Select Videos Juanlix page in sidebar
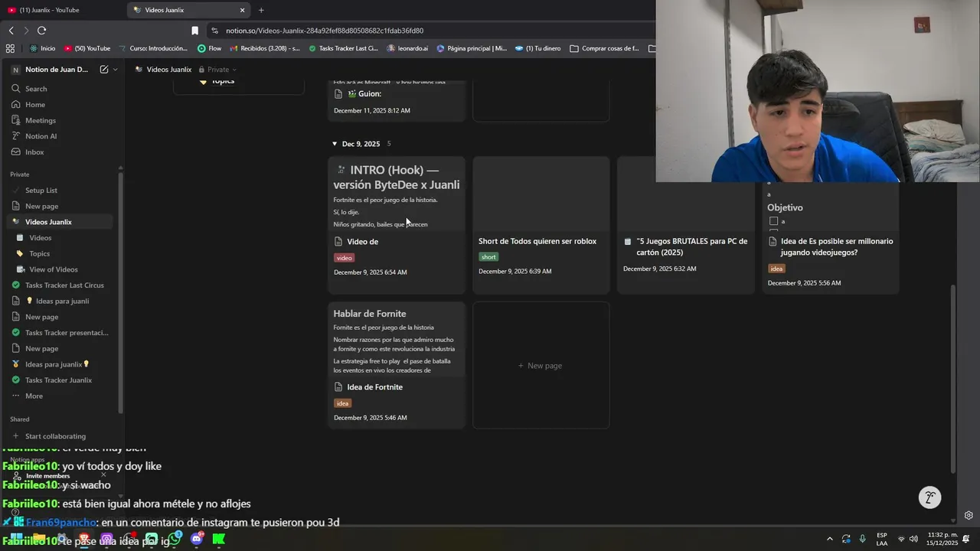This screenshot has height=551, width=980. coord(60,222)
